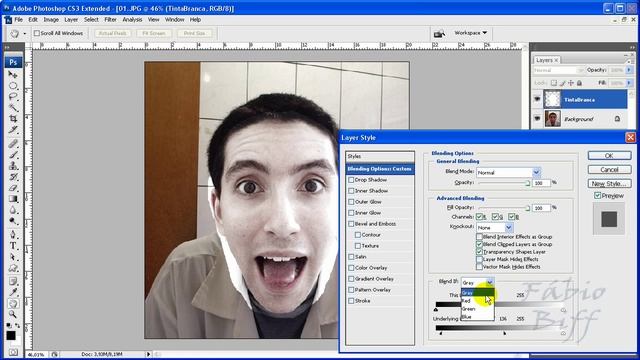Select the Eraser tool
The image size is (640, 360).
coord(13,188)
